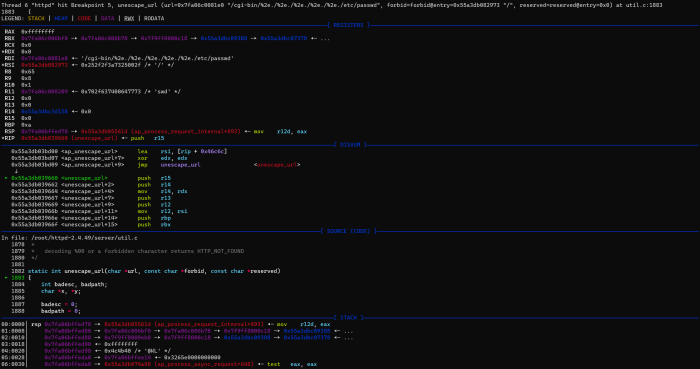This screenshot has height=369, width=700.
Task: Click the STACK section header at bottom
Action: coord(348,318)
